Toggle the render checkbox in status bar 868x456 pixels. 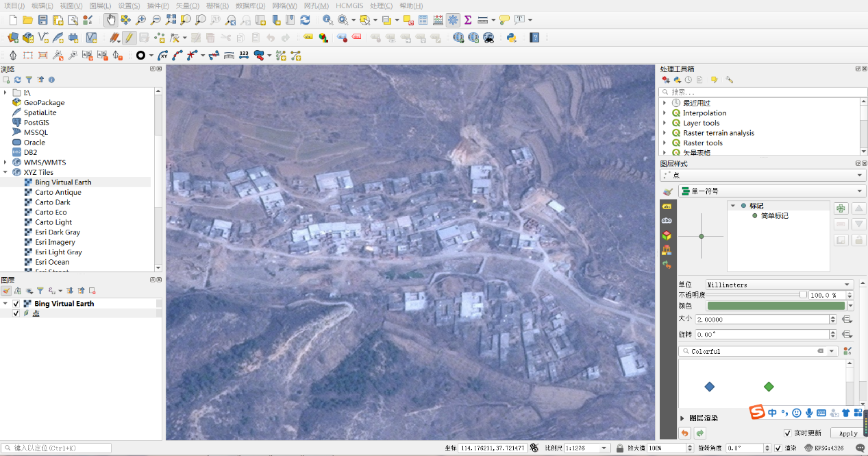click(x=778, y=448)
